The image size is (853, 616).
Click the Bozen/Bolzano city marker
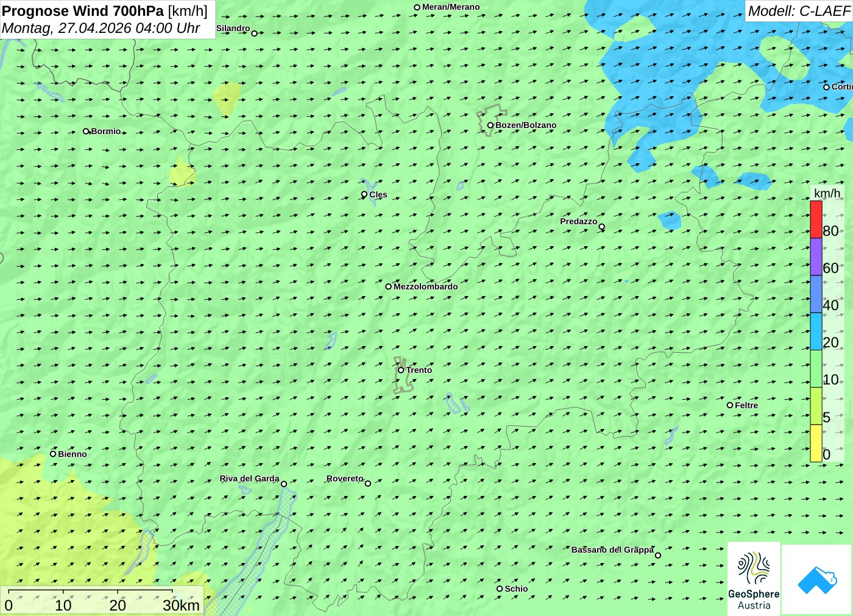coord(490,126)
